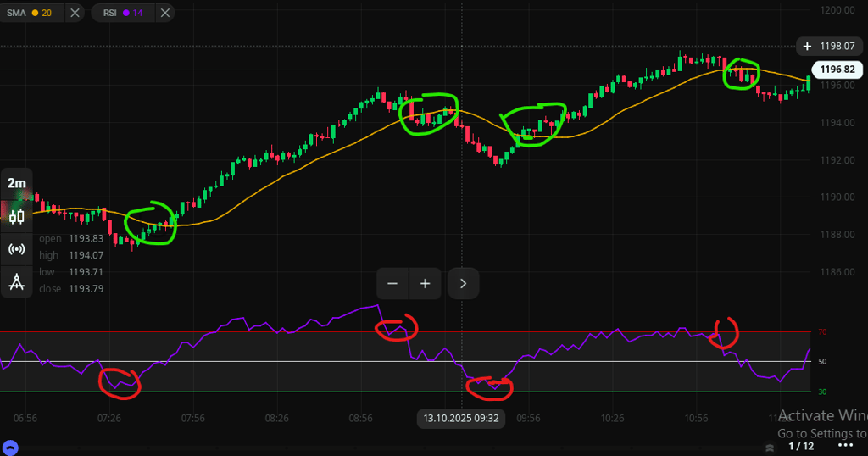Screen dimensions: 868x456
Task: Open RSI 14 indicator settings
Action: coord(123,13)
